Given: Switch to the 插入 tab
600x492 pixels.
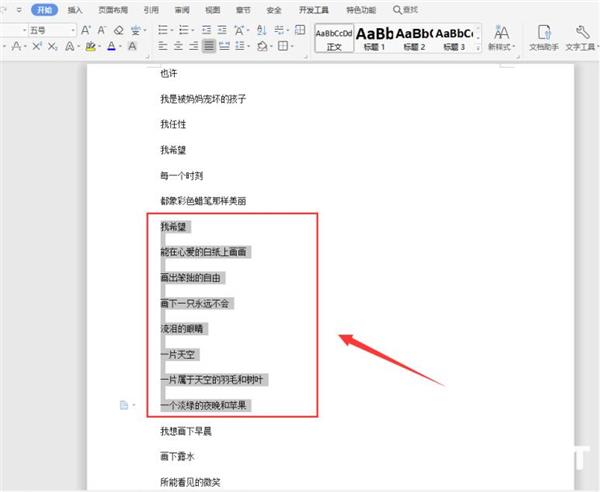Looking at the screenshot, I should tap(75, 10).
